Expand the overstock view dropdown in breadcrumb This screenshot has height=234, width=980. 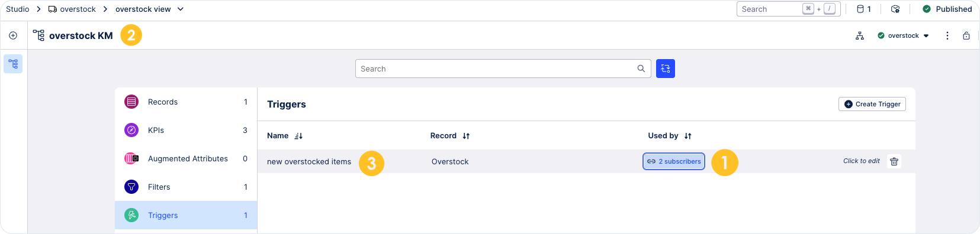point(181,9)
